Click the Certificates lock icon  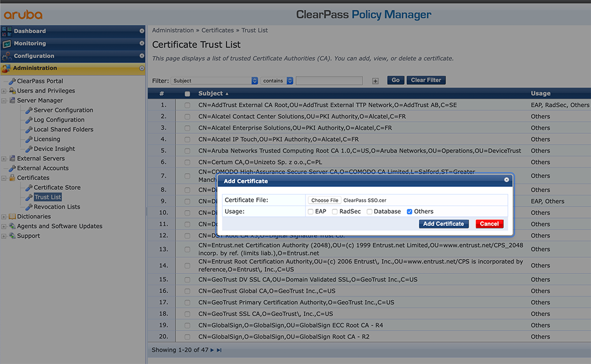[12, 178]
